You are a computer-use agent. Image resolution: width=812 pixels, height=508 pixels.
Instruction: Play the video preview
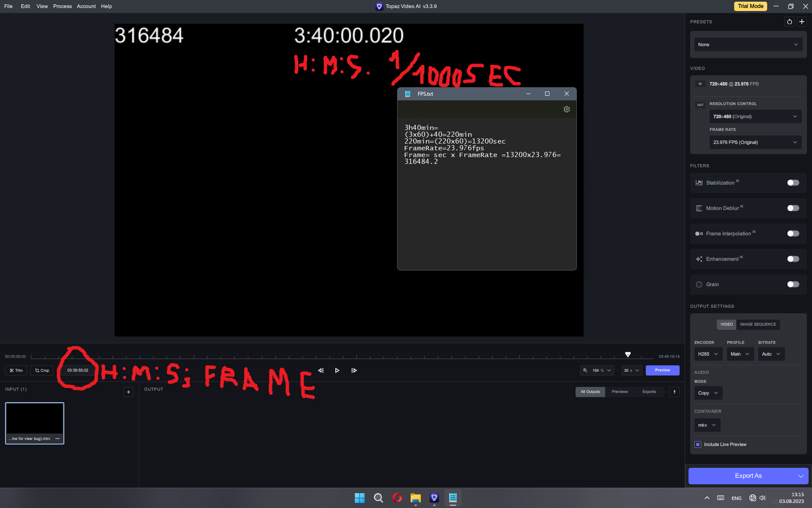(337, 370)
